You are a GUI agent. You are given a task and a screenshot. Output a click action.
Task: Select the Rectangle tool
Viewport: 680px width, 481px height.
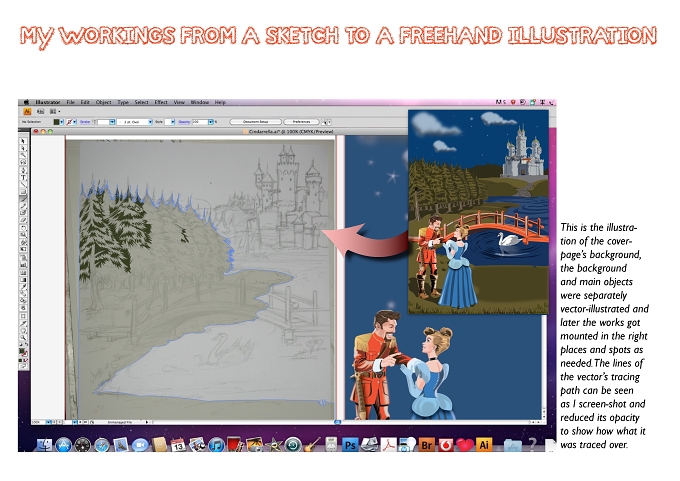pos(23,191)
